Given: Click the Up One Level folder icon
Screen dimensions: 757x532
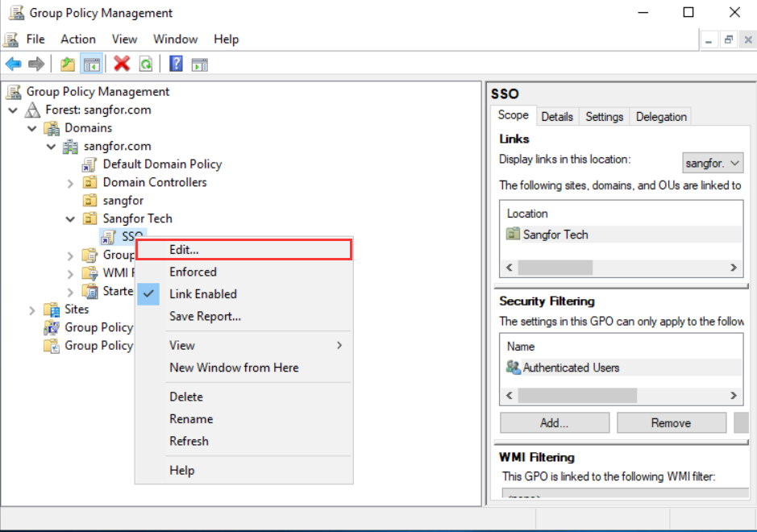Looking at the screenshot, I should [68, 64].
